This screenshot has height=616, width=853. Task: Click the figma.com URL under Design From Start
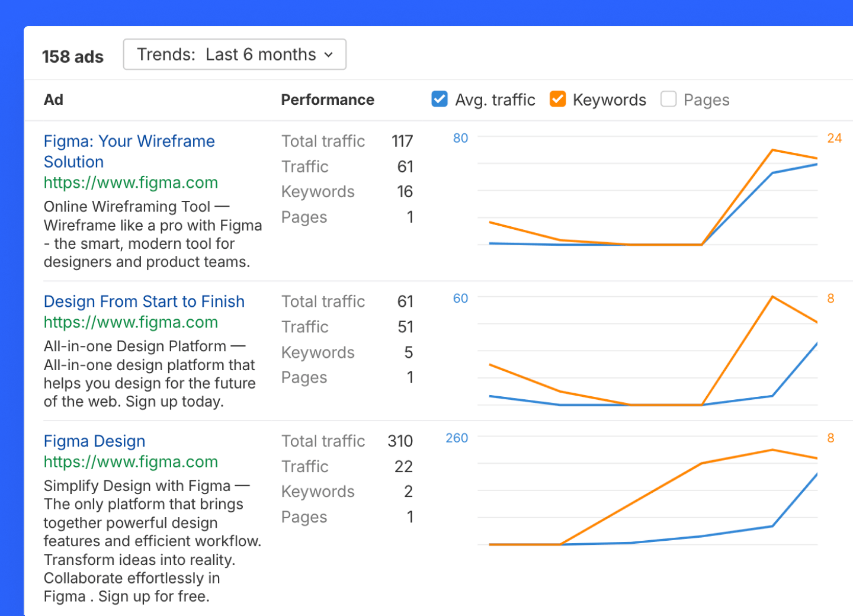(x=131, y=322)
